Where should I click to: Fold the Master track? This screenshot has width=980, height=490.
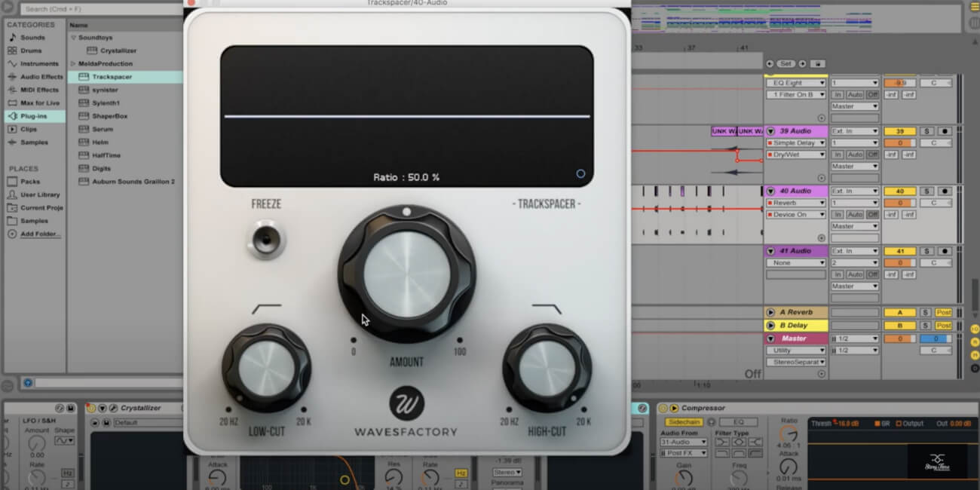pos(771,338)
